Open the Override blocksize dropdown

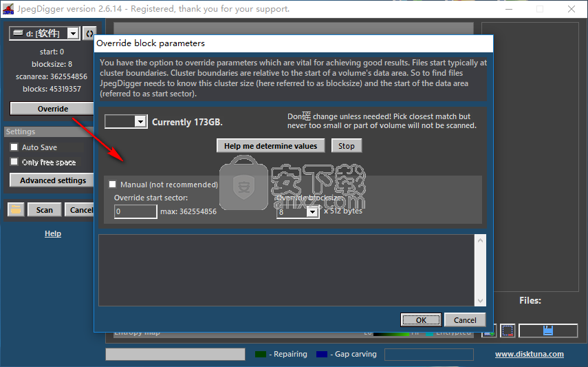(x=312, y=212)
